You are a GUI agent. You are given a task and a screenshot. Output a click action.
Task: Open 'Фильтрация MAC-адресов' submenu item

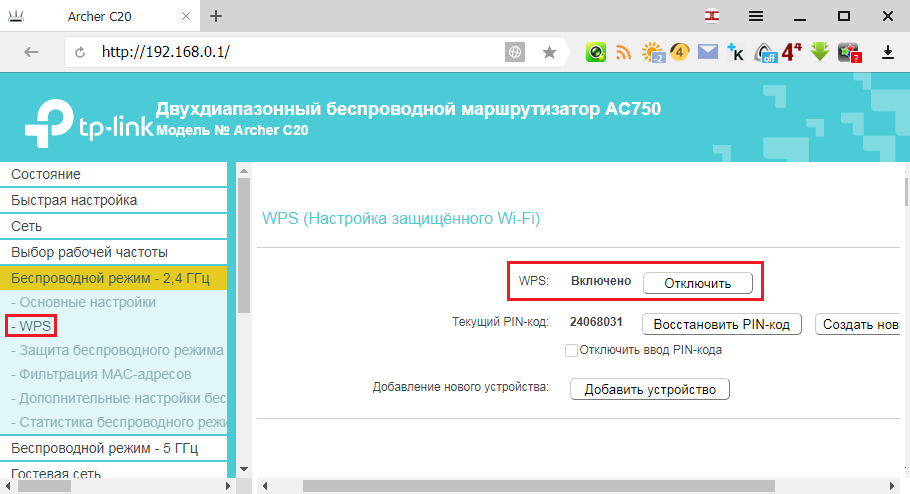point(101,374)
